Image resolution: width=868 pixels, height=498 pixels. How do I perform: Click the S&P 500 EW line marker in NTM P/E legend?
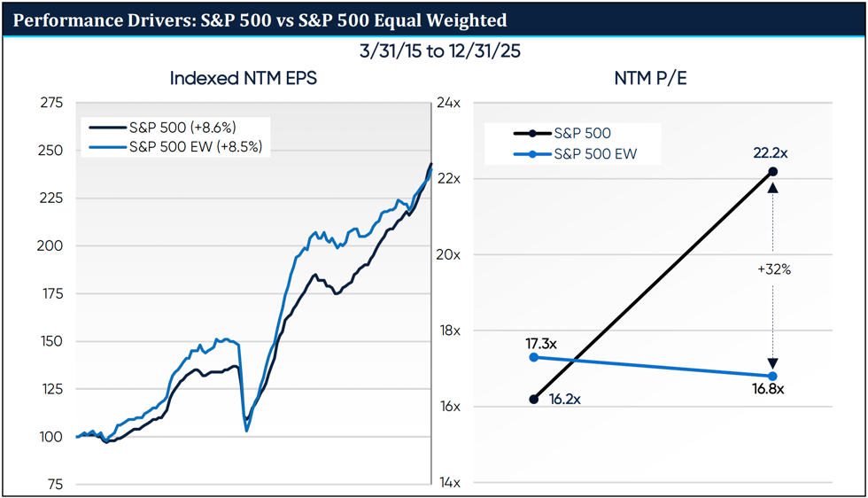[531, 153]
